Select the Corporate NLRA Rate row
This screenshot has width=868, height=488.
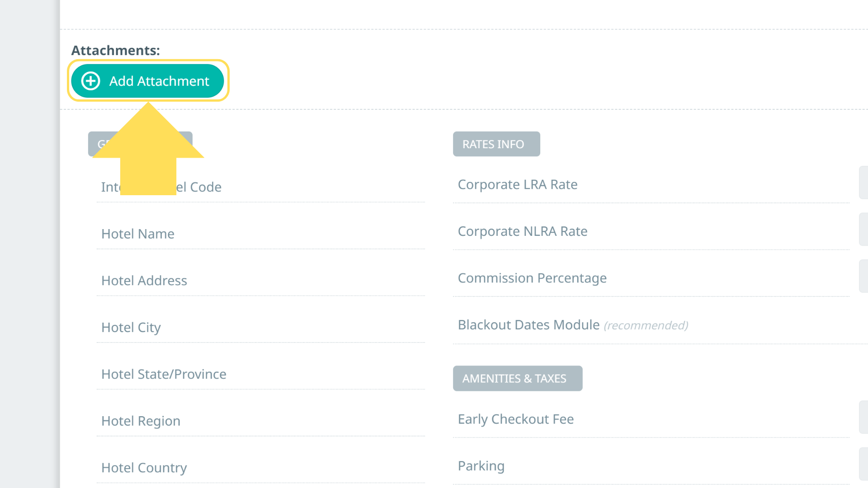pyautogui.click(x=522, y=231)
